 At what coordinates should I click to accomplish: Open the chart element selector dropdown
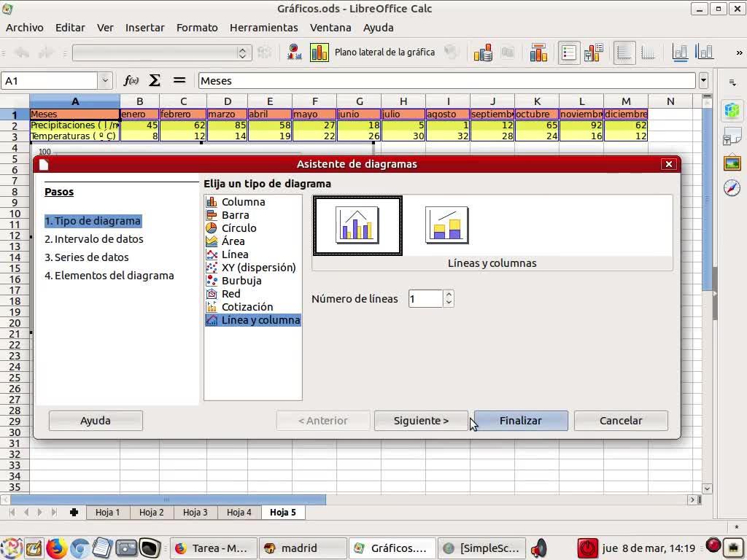pos(243,52)
